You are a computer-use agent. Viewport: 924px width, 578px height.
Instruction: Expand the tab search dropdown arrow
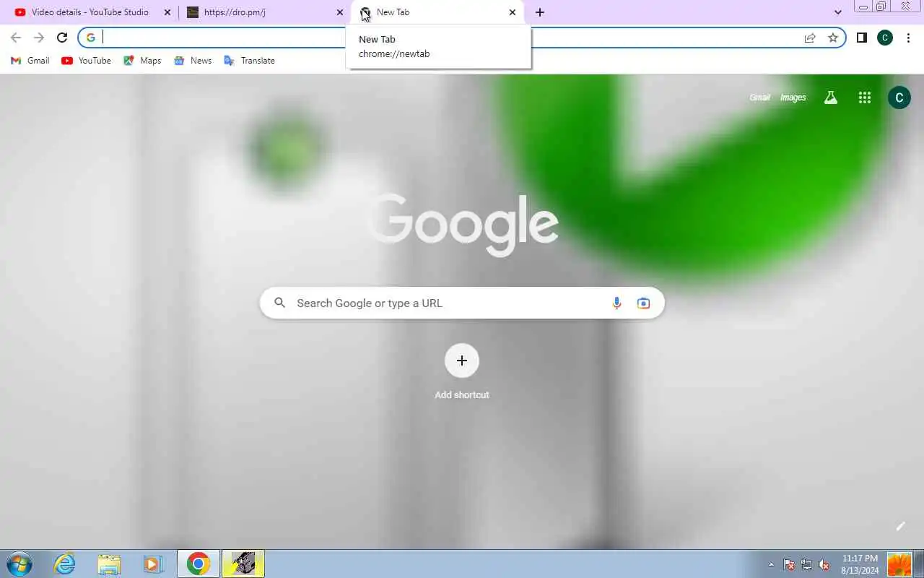coord(838,12)
